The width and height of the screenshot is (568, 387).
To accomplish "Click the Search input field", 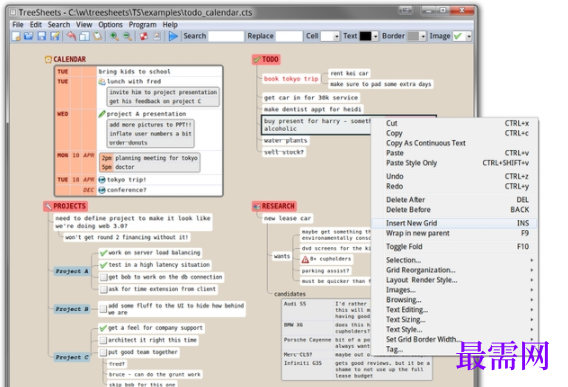I will coord(226,36).
